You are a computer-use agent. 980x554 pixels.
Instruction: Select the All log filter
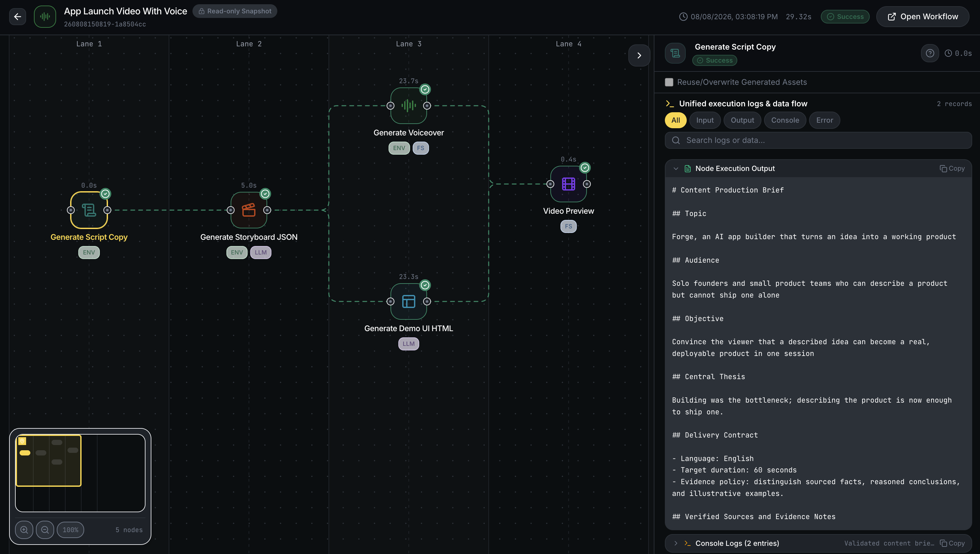pos(676,120)
